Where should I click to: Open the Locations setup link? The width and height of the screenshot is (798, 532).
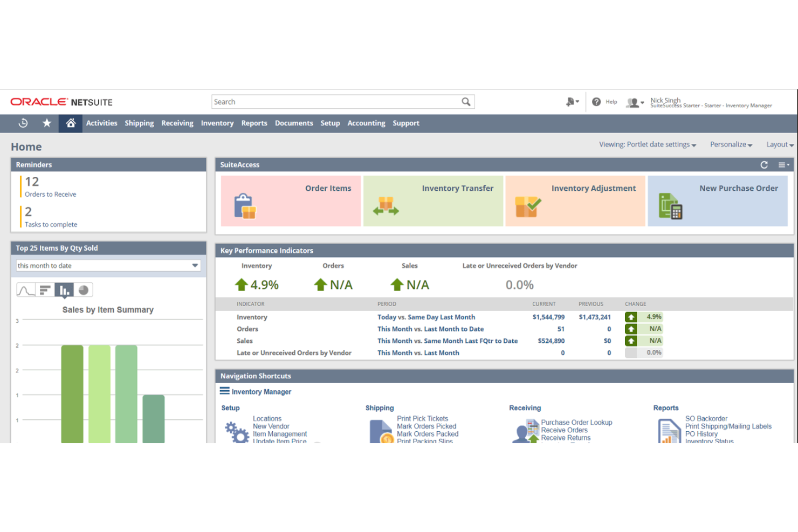[267, 419]
